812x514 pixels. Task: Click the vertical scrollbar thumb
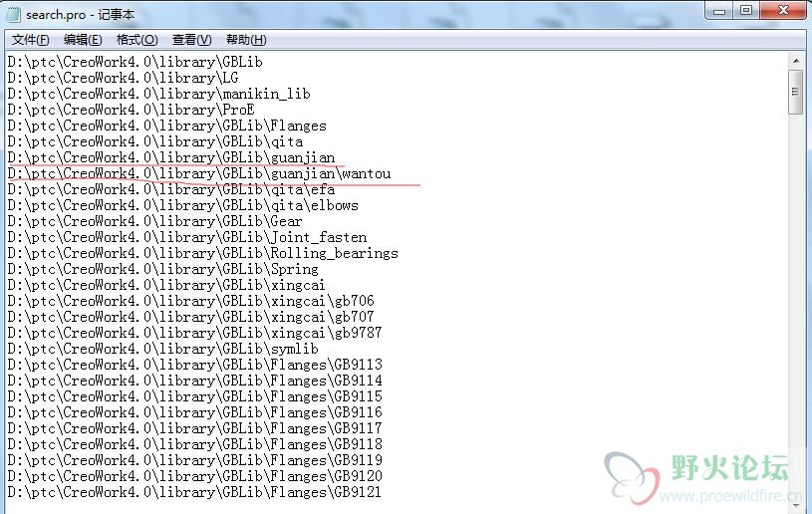pyautogui.click(x=796, y=92)
